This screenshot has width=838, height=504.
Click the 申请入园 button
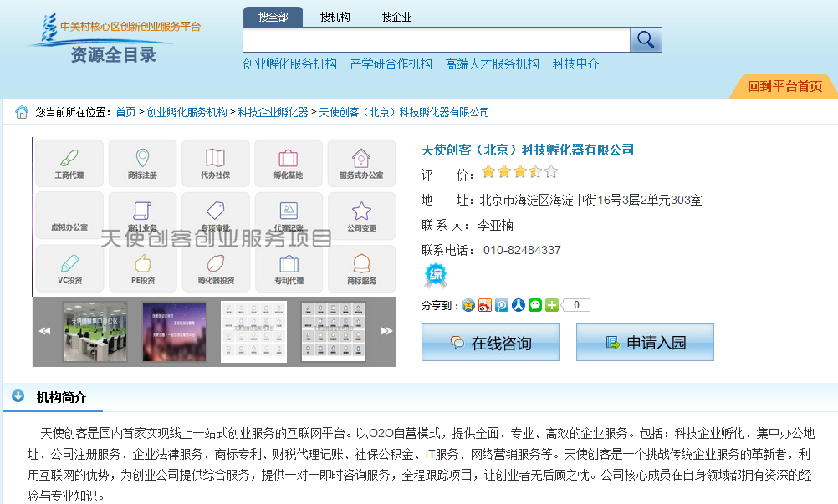coord(645,342)
